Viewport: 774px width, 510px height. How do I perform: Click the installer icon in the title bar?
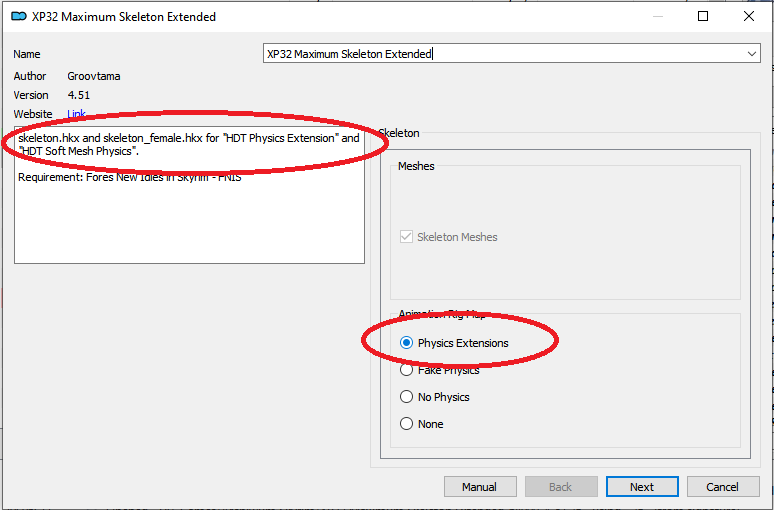(19, 17)
